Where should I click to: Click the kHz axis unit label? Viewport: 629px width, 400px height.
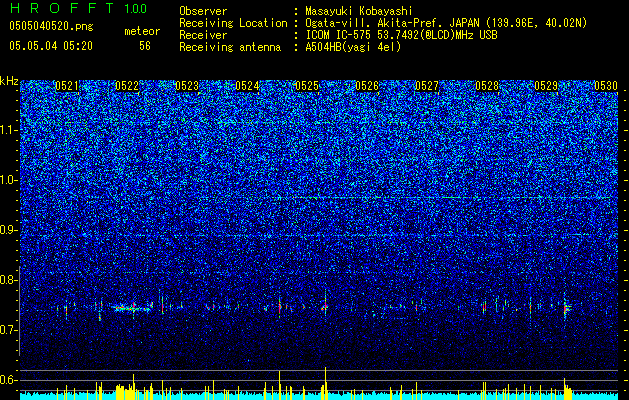click(9, 82)
